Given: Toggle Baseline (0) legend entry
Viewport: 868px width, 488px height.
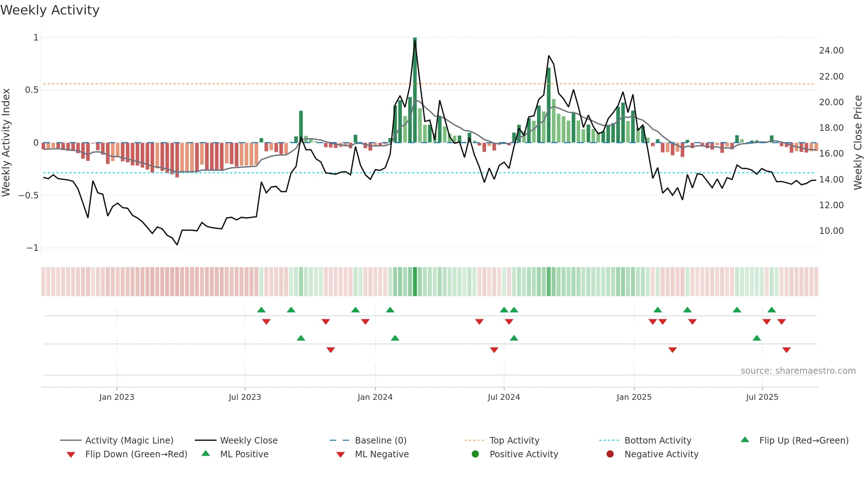Looking at the screenshot, I should (x=368, y=440).
